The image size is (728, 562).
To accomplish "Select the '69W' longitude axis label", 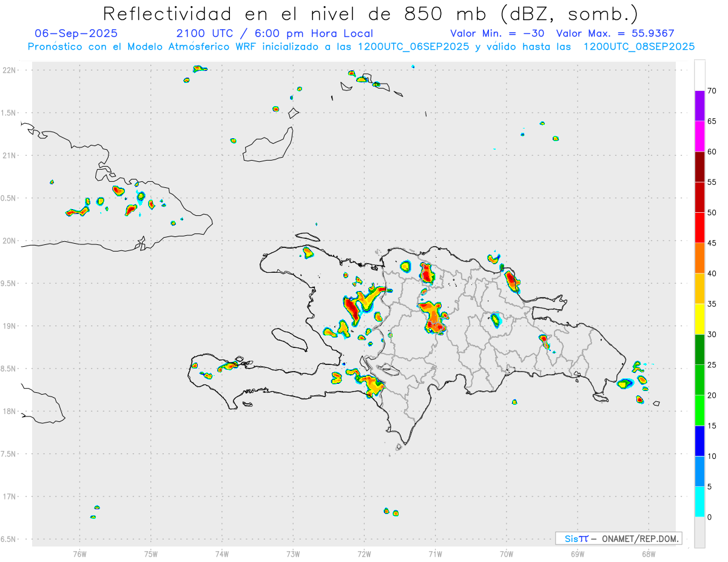I will [577, 554].
